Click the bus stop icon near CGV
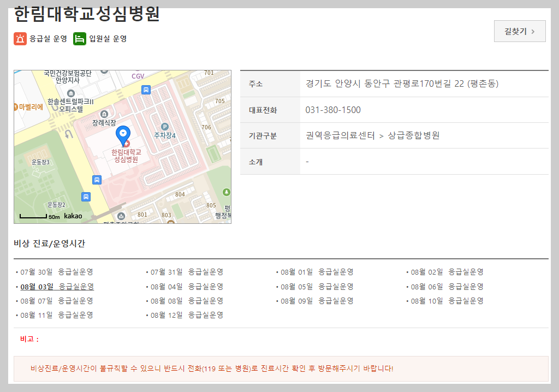The width and height of the screenshot is (559, 392). tap(146, 90)
